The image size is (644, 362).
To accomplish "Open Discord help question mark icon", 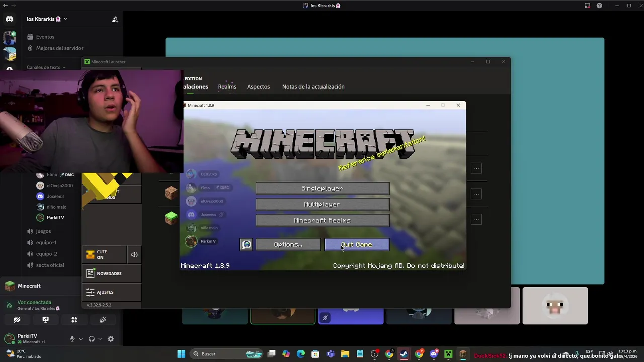I will pos(599,6).
